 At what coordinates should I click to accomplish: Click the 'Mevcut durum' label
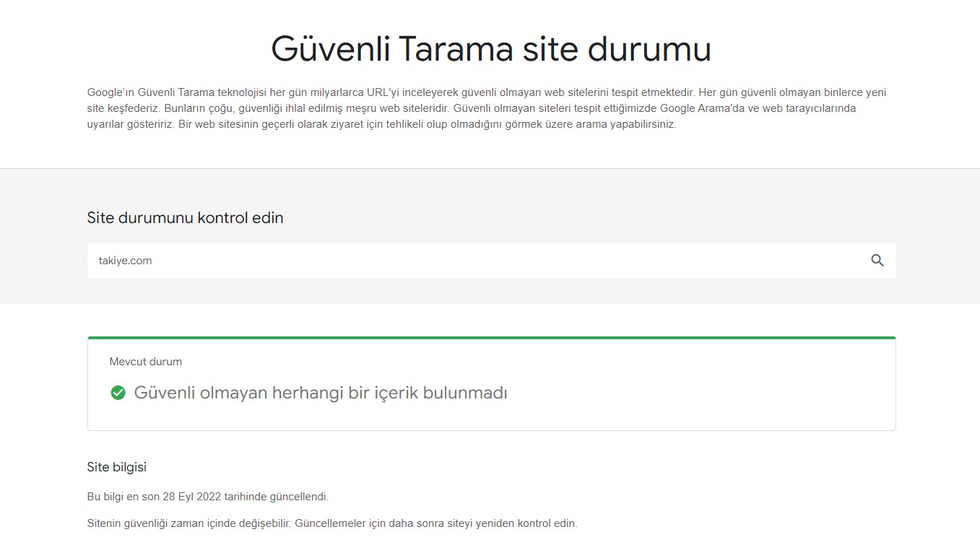(145, 362)
